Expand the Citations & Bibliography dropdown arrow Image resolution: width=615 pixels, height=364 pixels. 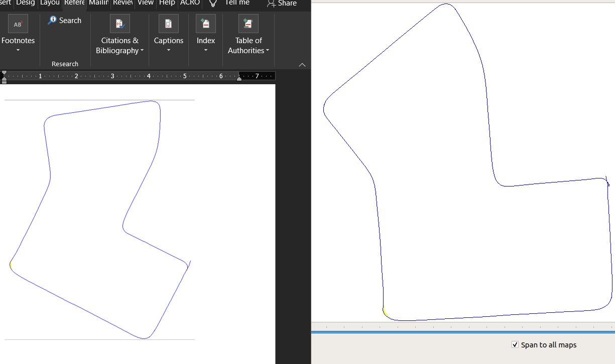pos(142,51)
